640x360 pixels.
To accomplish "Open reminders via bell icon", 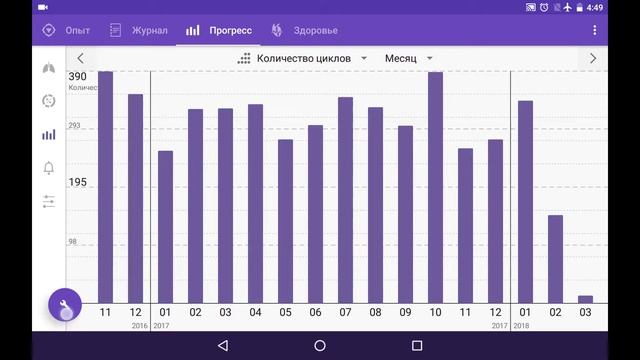I will 49,168.
